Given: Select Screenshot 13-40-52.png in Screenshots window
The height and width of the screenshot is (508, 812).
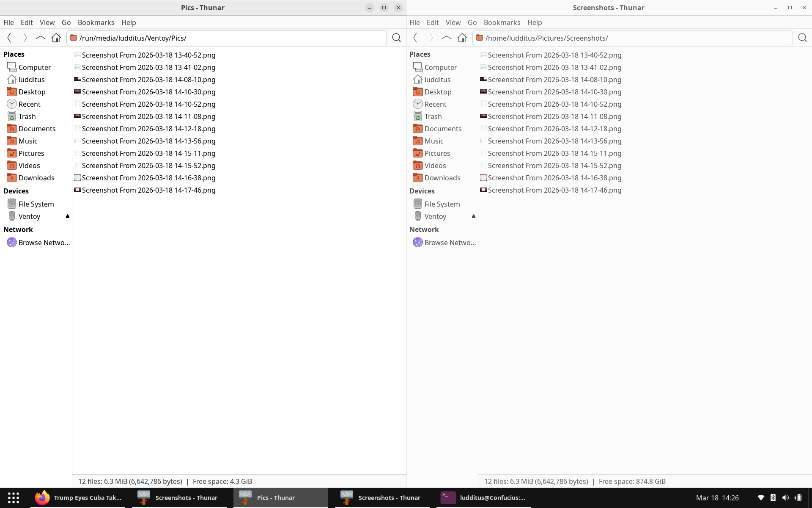Looking at the screenshot, I should [554, 55].
